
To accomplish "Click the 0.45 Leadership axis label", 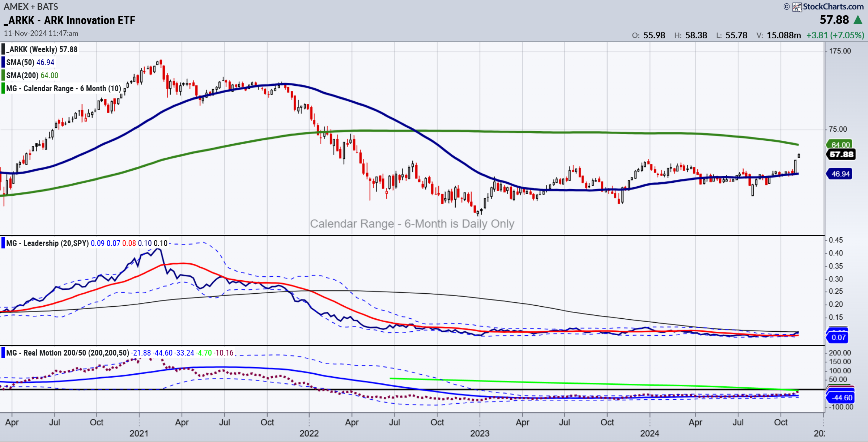I will (836, 240).
